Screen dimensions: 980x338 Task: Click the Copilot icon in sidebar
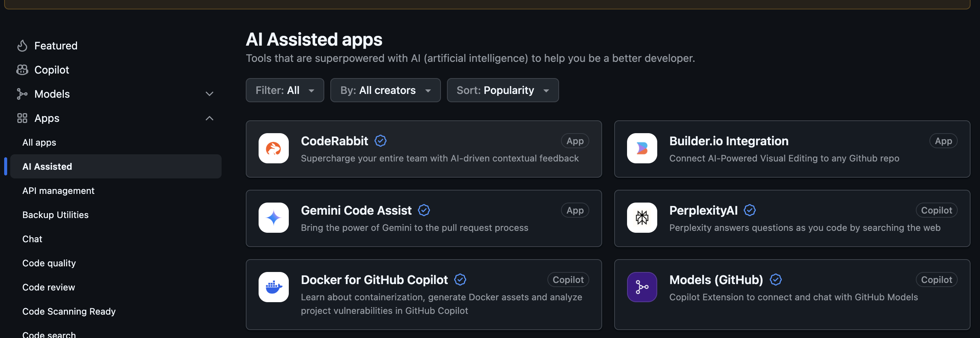pyautogui.click(x=22, y=70)
